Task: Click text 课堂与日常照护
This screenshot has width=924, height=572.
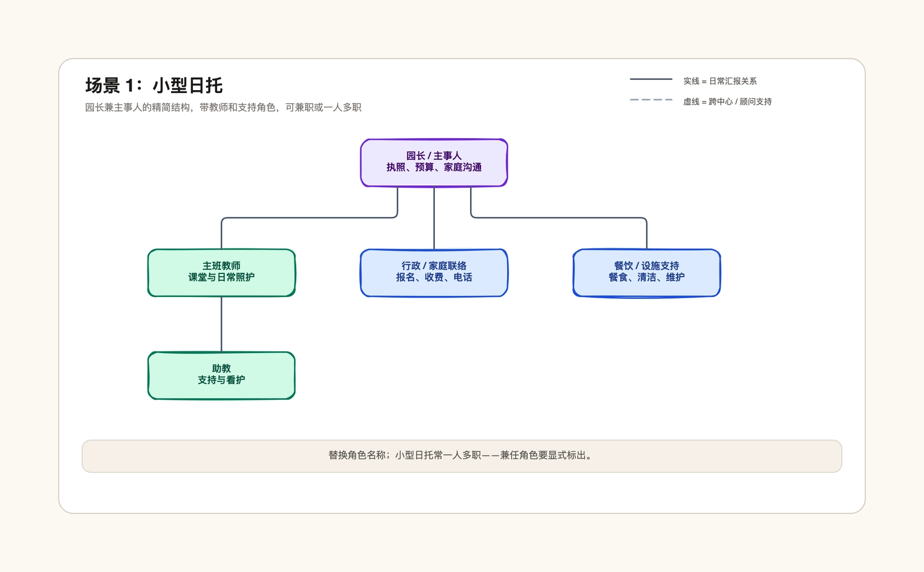Action: 222,277
